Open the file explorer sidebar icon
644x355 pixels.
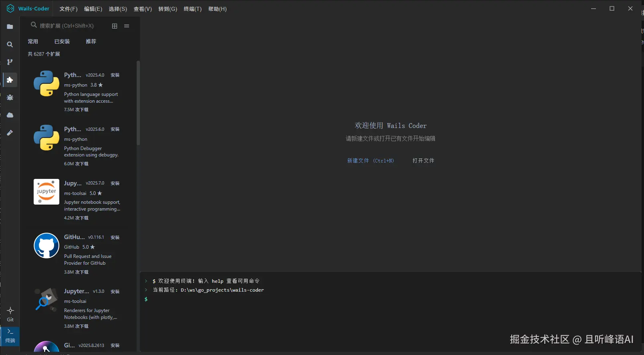(10, 27)
